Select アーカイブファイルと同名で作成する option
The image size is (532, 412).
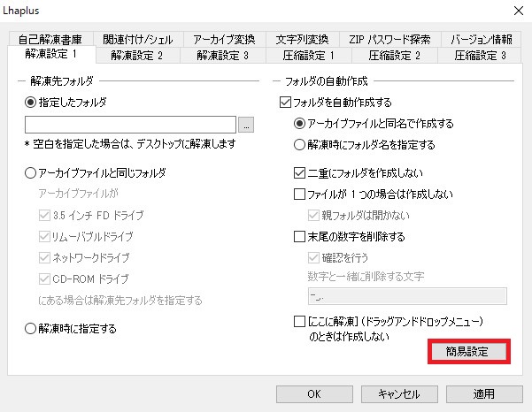click(299, 123)
